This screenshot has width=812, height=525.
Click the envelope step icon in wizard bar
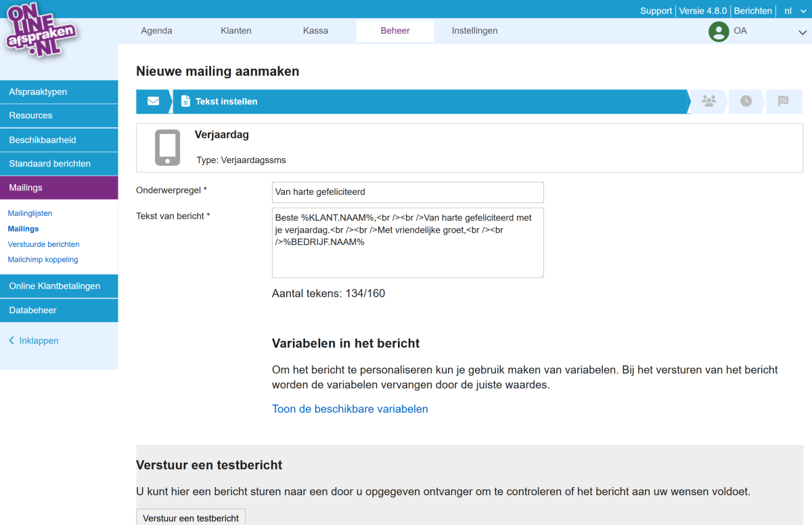[x=153, y=101]
